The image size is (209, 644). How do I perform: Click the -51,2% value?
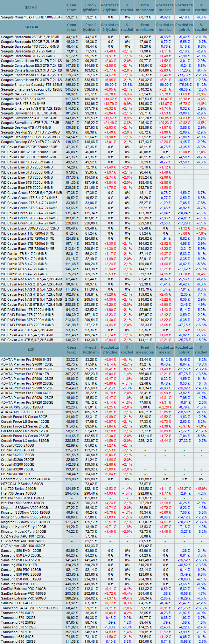[x=201, y=85]
